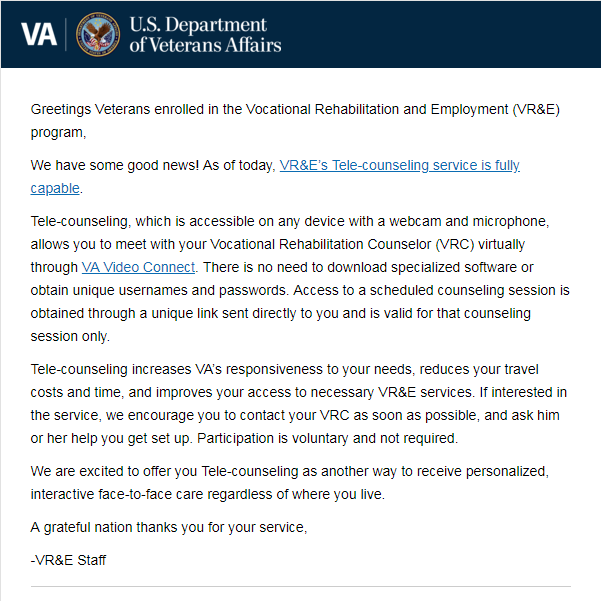This screenshot has height=601, width=601.
Task: Click the VA wordmark logo in header
Action: tap(39, 34)
